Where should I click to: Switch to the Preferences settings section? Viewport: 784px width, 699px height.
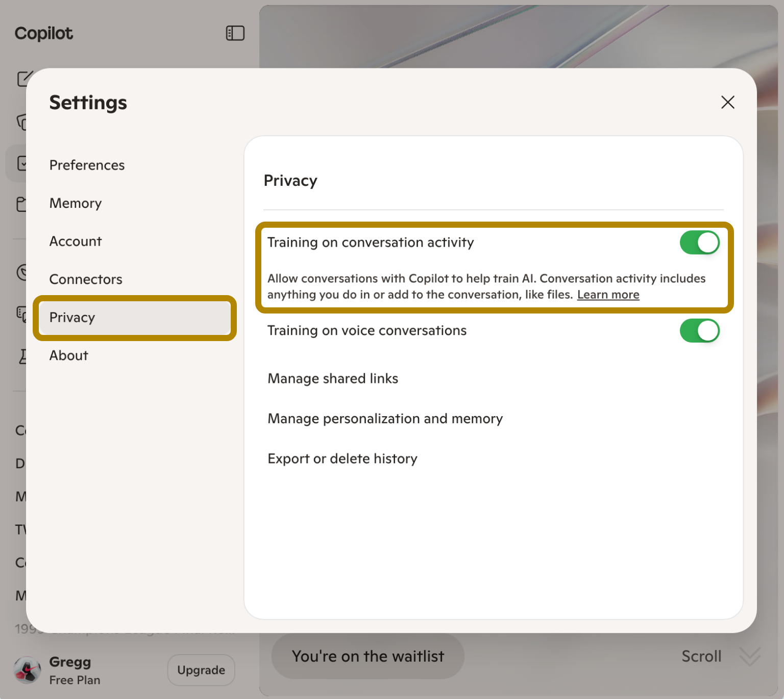click(87, 164)
